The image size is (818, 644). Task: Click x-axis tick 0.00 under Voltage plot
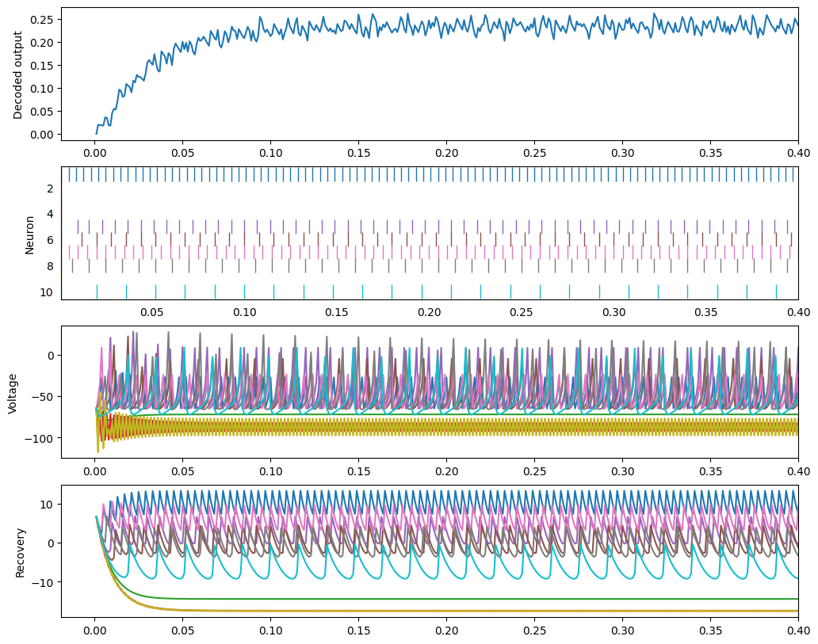[95, 471]
